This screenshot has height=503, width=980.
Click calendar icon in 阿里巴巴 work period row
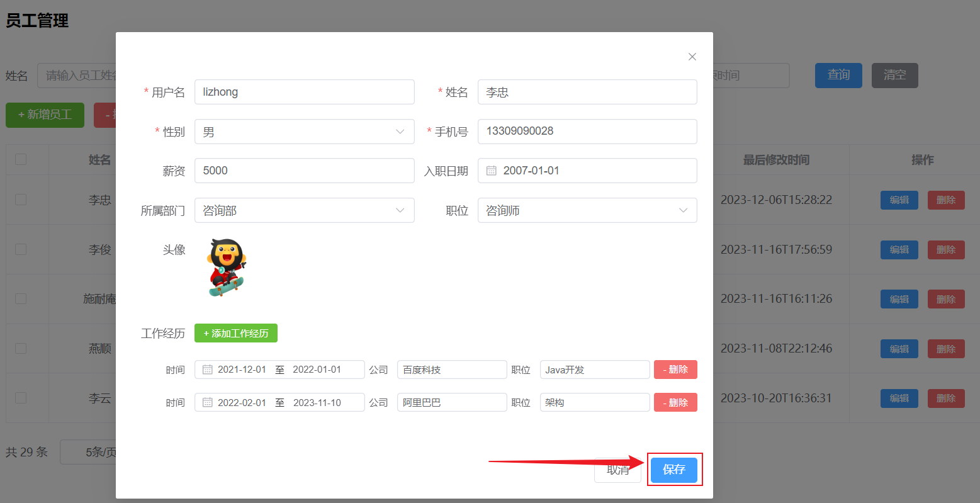[208, 402]
